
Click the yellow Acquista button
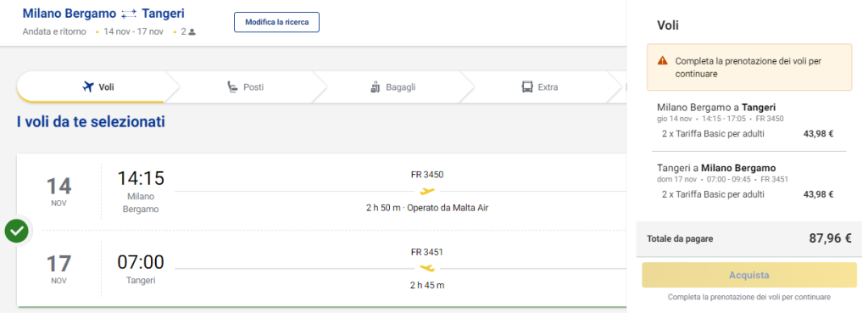pyautogui.click(x=749, y=275)
